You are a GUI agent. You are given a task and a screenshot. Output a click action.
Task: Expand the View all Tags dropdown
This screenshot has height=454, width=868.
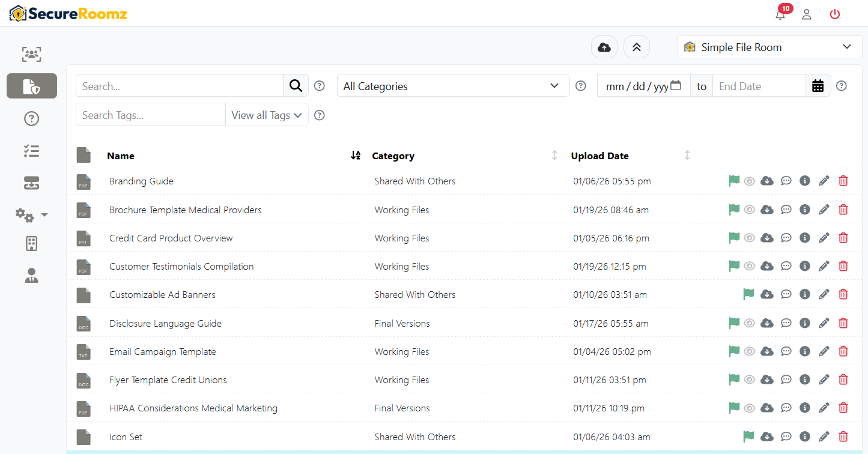267,115
